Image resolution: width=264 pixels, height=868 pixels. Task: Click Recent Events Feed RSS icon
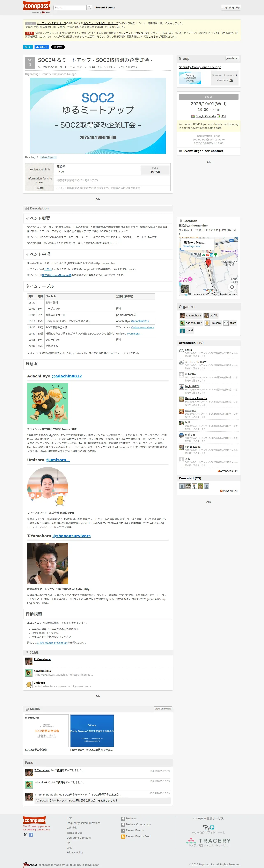pos(123,836)
